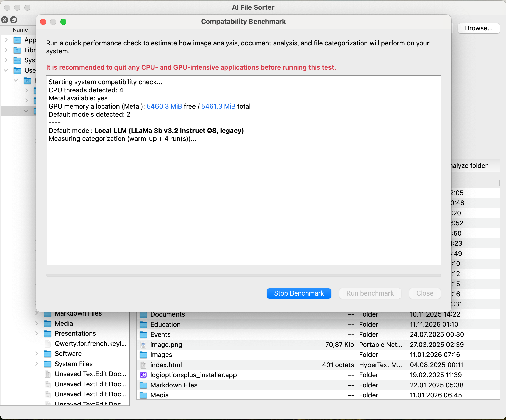Click the red CPU/GPU warning text
The height and width of the screenshot is (420, 506).
[191, 67]
